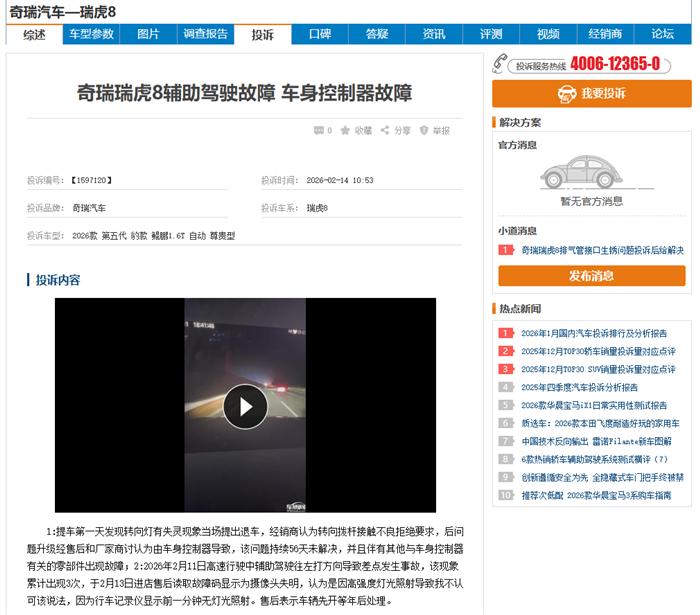This screenshot has width=700, height=615.
Task: Switch to the 车型参数 tab
Action: coord(91,34)
